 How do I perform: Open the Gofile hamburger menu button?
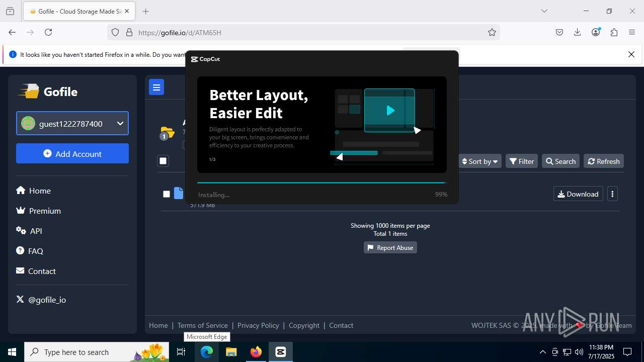coord(156,87)
